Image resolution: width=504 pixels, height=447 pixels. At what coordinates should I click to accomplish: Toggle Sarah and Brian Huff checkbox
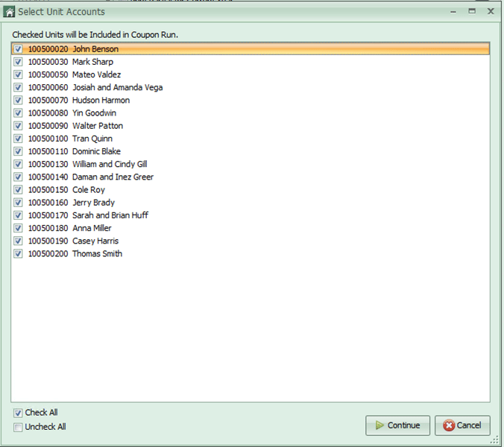(18, 215)
